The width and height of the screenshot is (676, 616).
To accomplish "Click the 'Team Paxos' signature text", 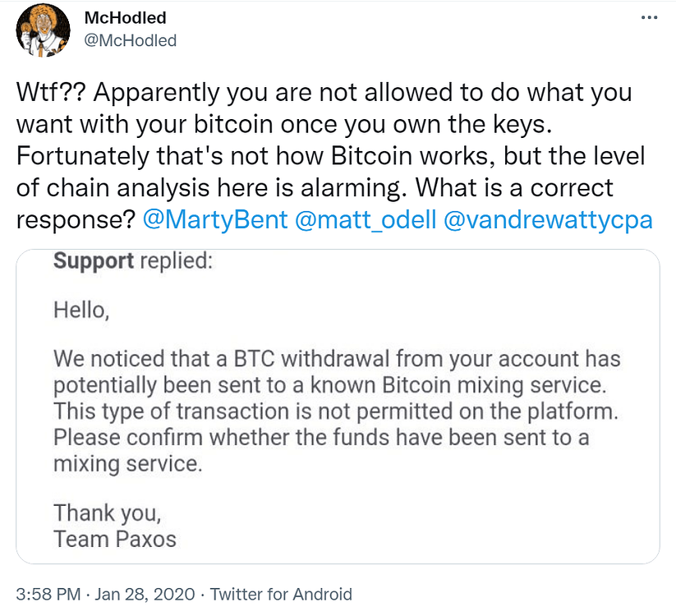I will (115, 540).
